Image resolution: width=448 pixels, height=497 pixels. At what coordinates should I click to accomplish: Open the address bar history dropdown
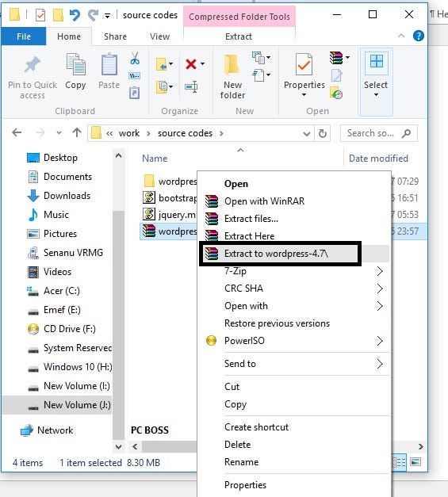[307, 134]
